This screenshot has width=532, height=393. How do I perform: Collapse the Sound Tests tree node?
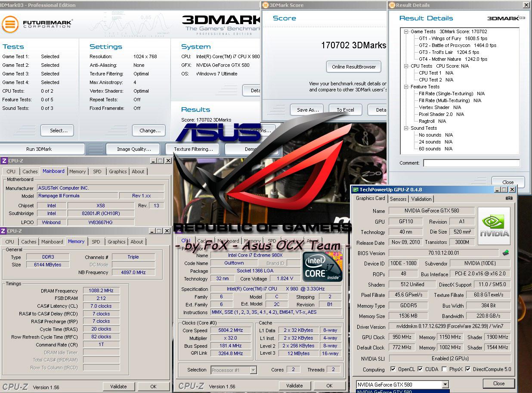tap(406, 128)
